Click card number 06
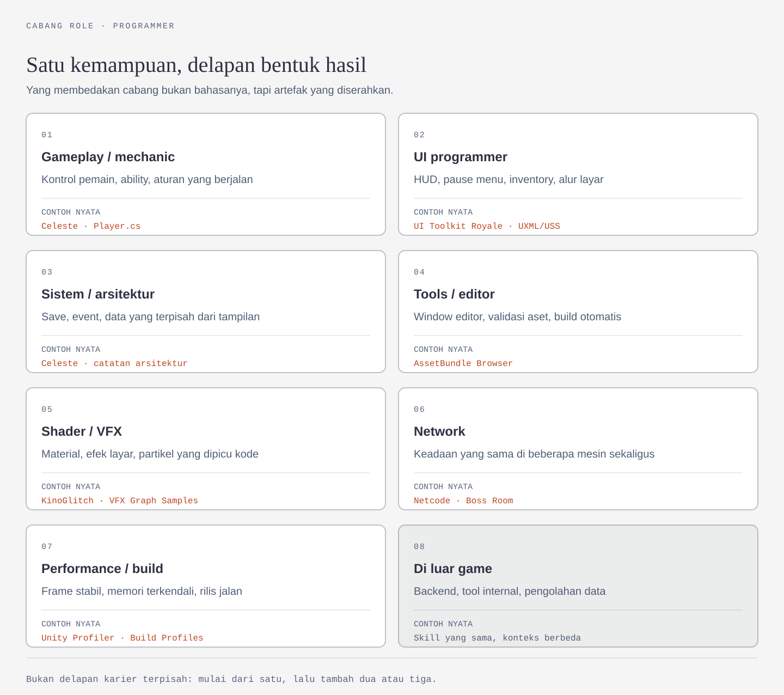Image resolution: width=784 pixels, height=695 pixels. point(419,409)
